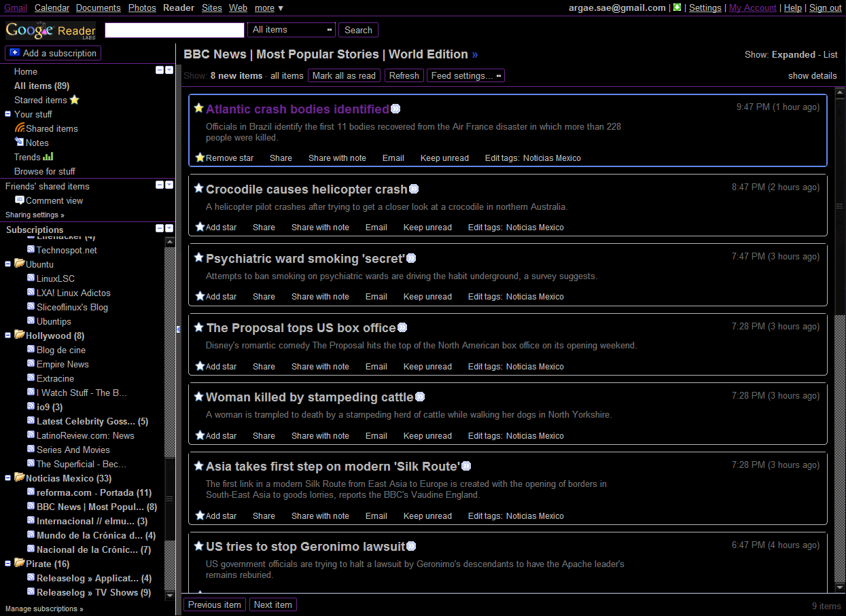846x616 pixels.
Task: Select BBC News | Most Popul... feed
Action: [x=96, y=507]
